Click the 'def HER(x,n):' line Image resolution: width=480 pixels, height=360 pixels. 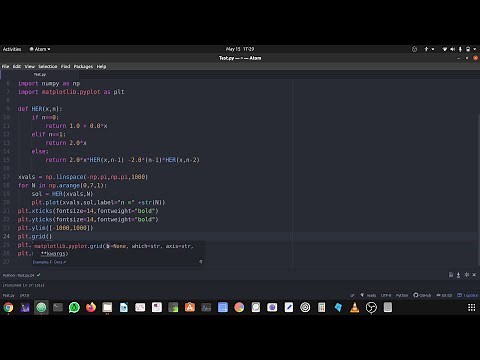pyautogui.click(x=40, y=109)
